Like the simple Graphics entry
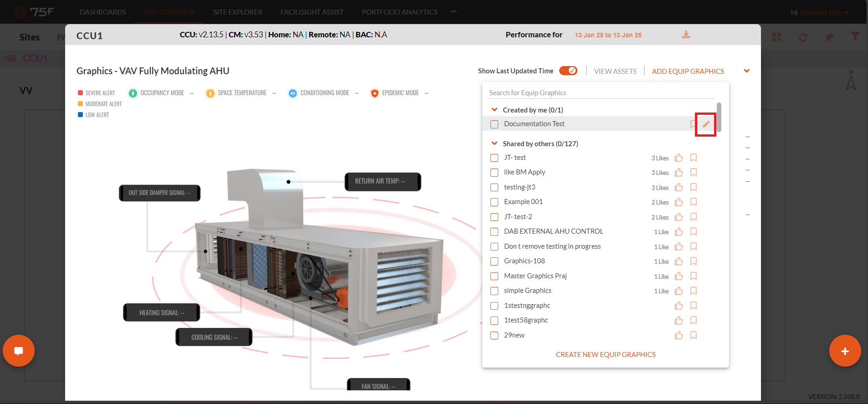The image size is (868, 404). click(679, 291)
